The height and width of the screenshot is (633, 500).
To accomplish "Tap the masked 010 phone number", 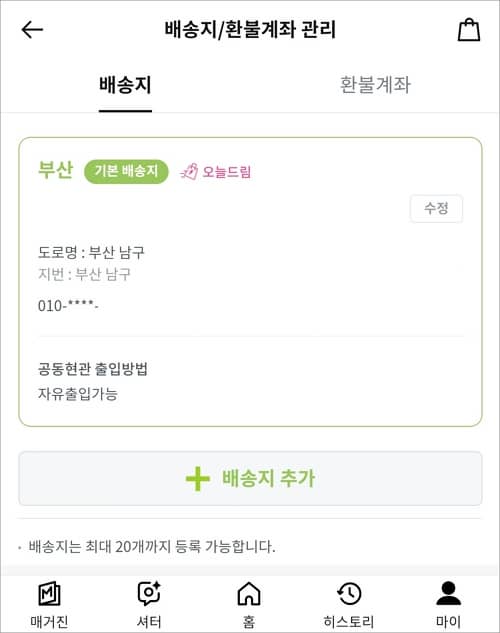I will coord(68,305).
